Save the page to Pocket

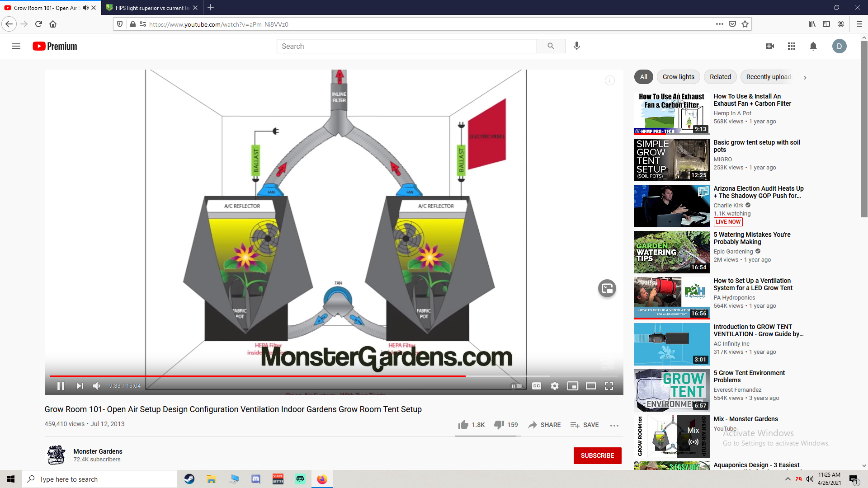tap(732, 24)
